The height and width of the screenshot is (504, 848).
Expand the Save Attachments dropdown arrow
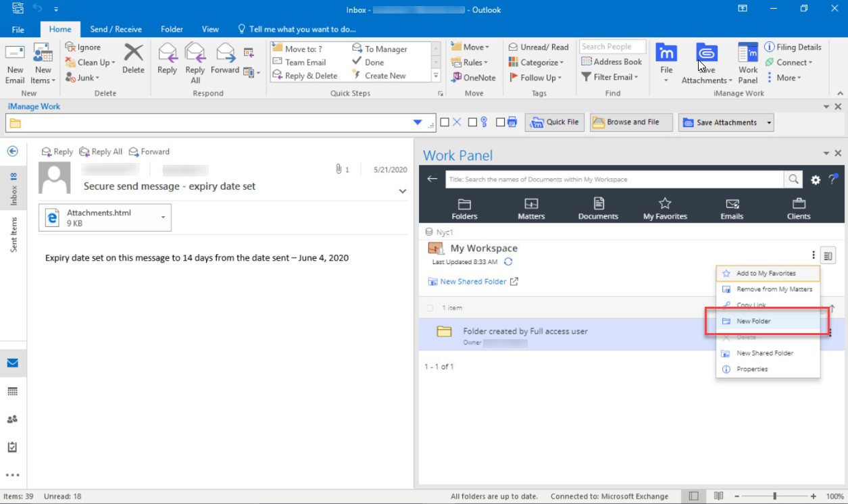point(768,123)
